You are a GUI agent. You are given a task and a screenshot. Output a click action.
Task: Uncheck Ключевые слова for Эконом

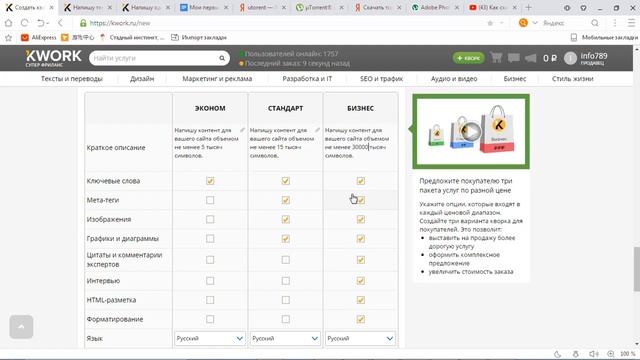click(210, 181)
